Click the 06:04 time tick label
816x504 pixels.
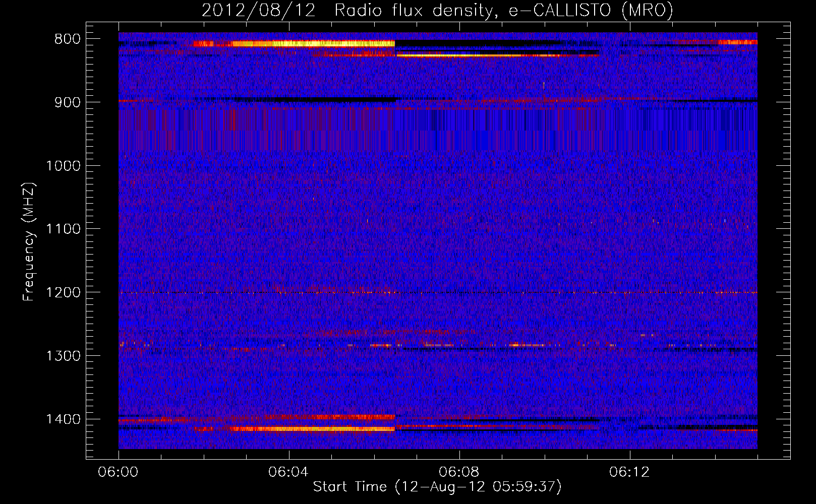tap(288, 472)
